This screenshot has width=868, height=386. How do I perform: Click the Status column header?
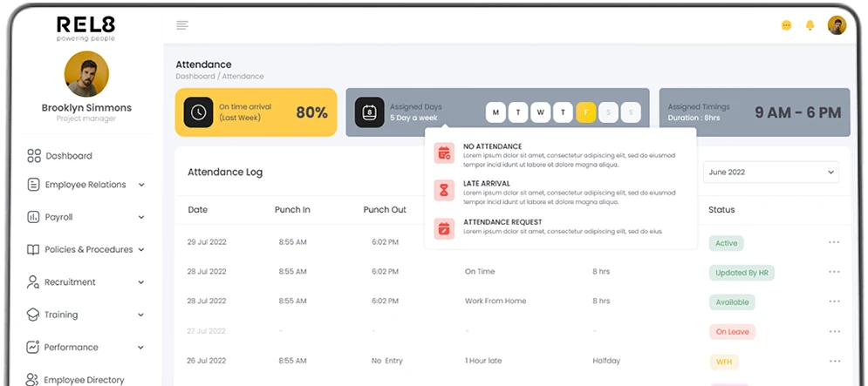tap(721, 210)
